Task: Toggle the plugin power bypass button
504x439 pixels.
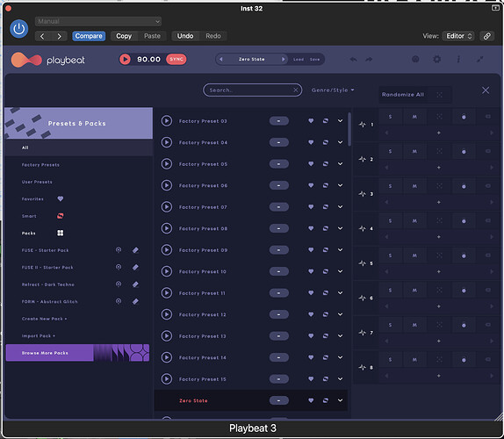Action: pyautogui.click(x=19, y=29)
